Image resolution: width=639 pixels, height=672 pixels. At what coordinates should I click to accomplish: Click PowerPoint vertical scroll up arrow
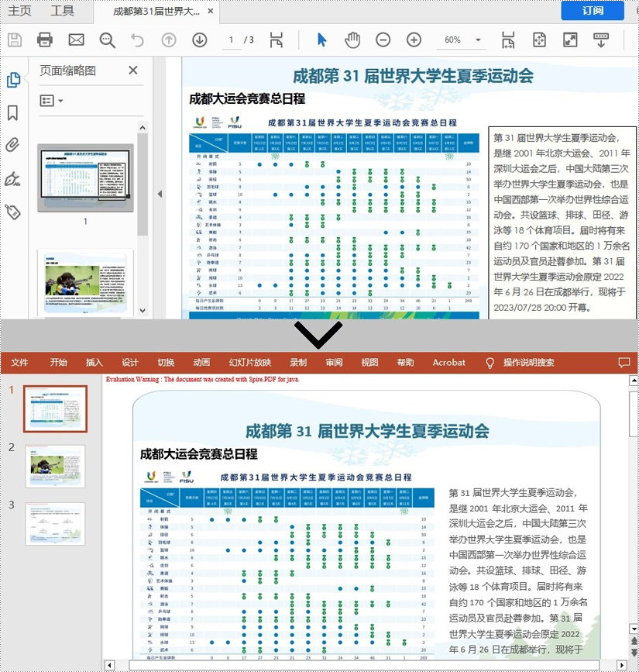coord(634,380)
